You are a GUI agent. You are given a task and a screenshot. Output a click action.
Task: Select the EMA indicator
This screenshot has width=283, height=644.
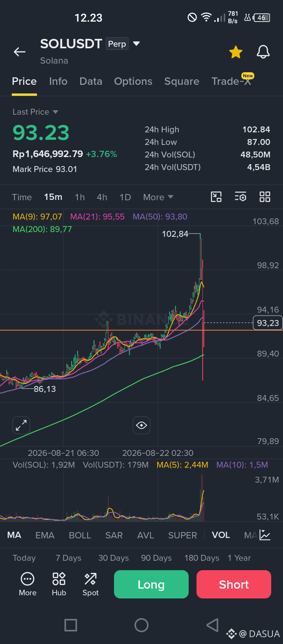coord(45,535)
